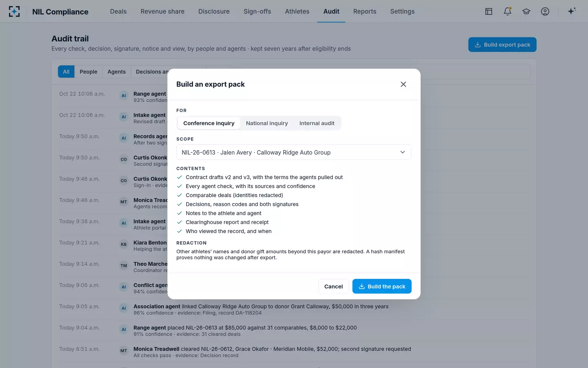Select National inquiry option
The width and height of the screenshot is (588, 368).
[x=267, y=123]
